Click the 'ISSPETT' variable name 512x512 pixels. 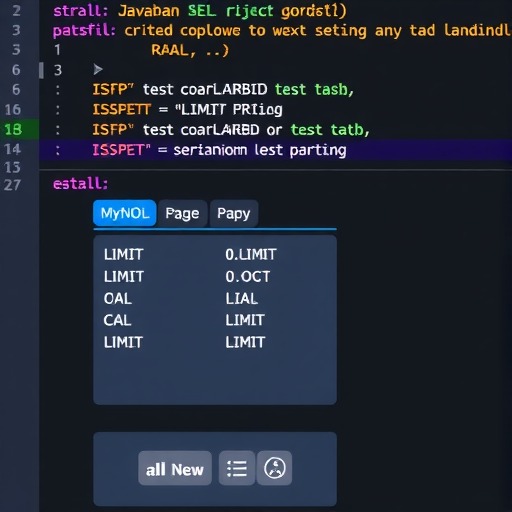coord(122,109)
